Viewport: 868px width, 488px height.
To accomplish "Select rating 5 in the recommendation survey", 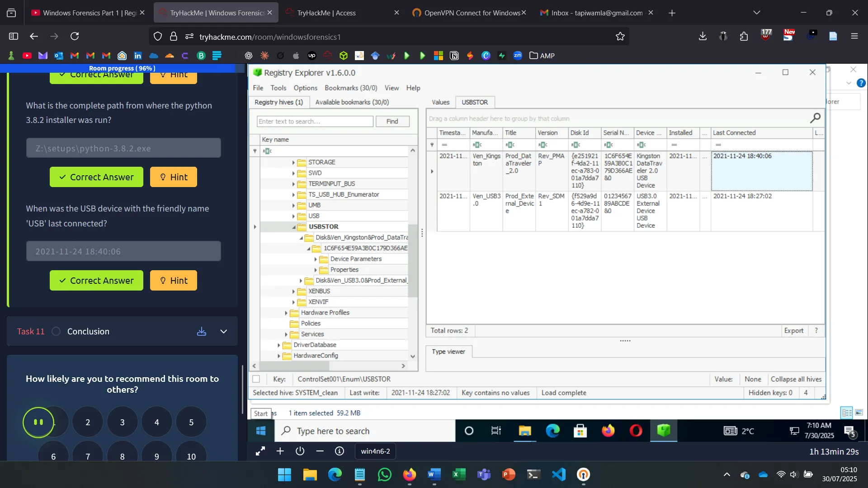I will pos(191,422).
